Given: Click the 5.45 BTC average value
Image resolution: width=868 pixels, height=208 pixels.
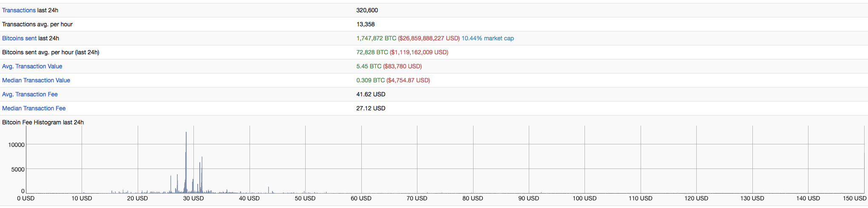Looking at the screenshot, I should pyautogui.click(x=369, y=66).
